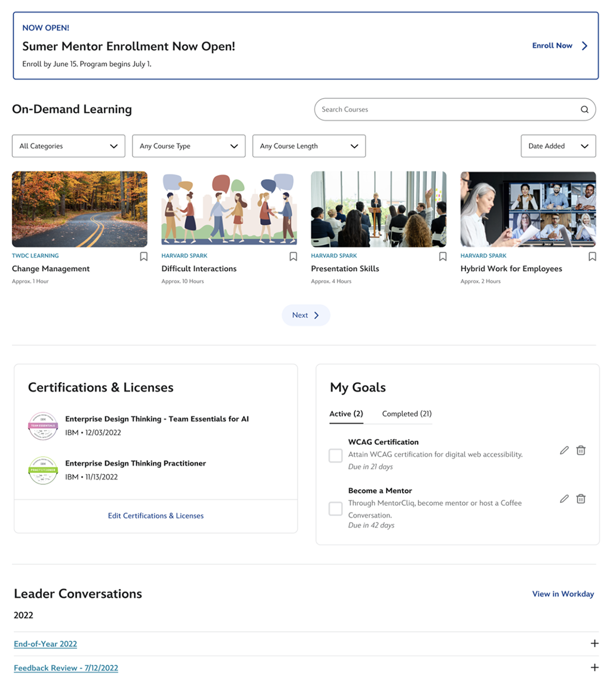Mark Become a Mentor goal complete

coord(336,509)
